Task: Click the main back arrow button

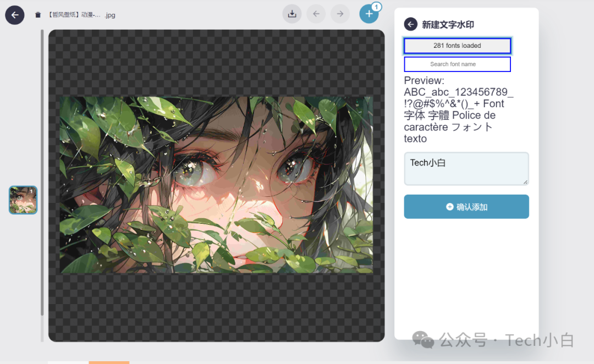Action: tap(15, 15)
